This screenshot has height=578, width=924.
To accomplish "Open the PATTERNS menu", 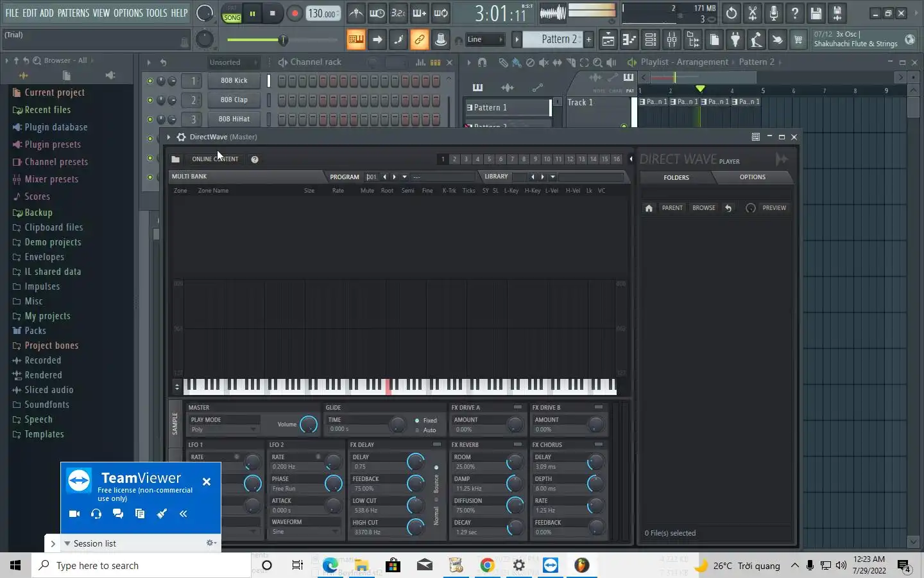I will (x=74, y=13).
